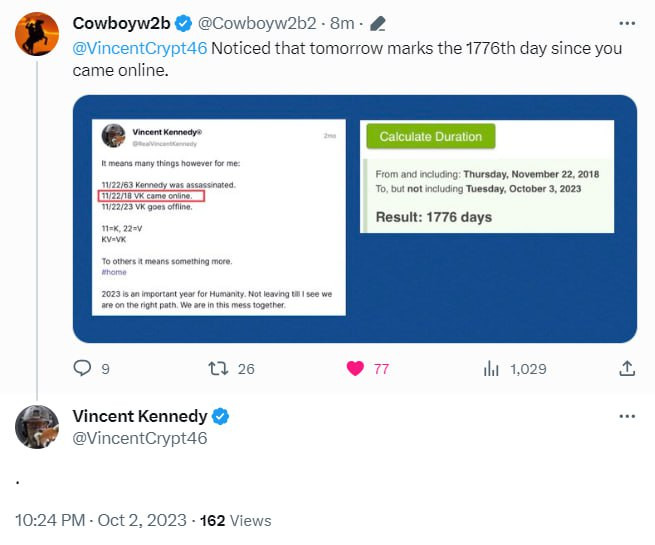Click the share upload icon
This screenshot has height=545, width=655.
click(627, 368)
